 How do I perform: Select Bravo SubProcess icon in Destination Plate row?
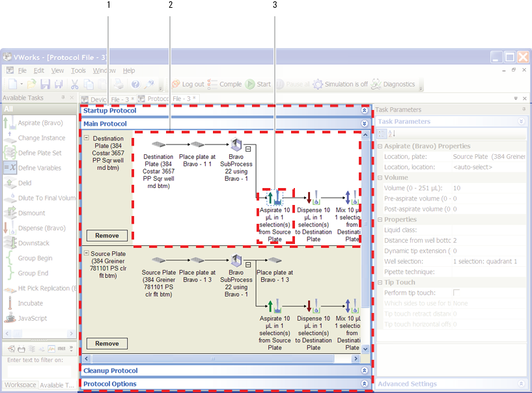click(236, 145)
